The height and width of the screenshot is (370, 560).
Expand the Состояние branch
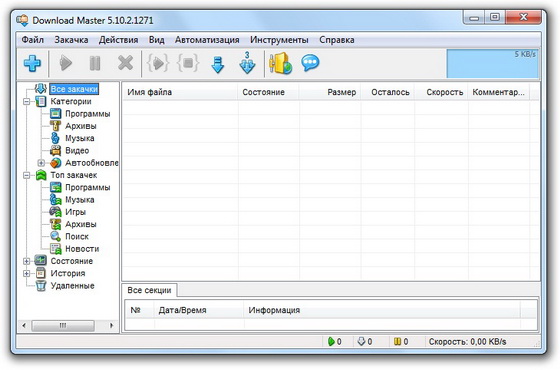pos(26,261)
